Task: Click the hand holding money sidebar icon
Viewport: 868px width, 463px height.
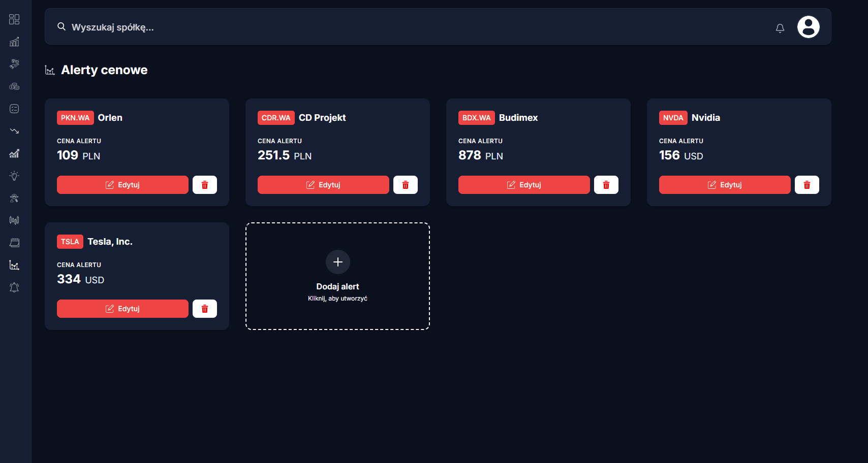Action: point(14,64)
